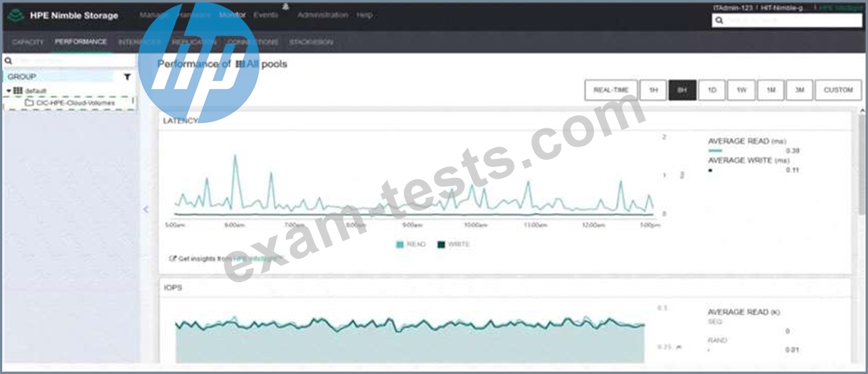
Task: Toggle the READ series in latency legend
Action: pos(411,244)
